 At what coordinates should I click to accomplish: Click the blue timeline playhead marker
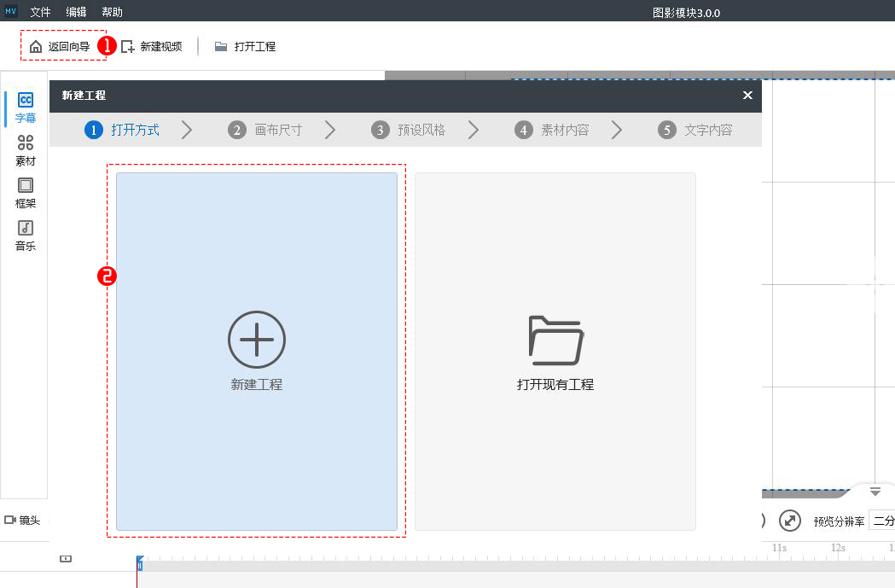140,563
